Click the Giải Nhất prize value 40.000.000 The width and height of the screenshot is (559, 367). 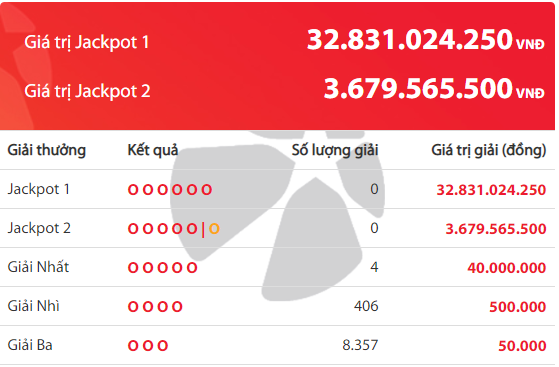(507, 268)
